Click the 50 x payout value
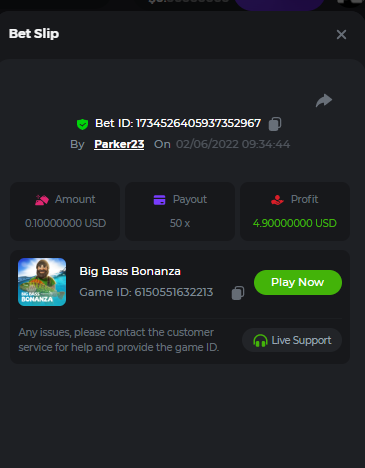 [180, 223]
